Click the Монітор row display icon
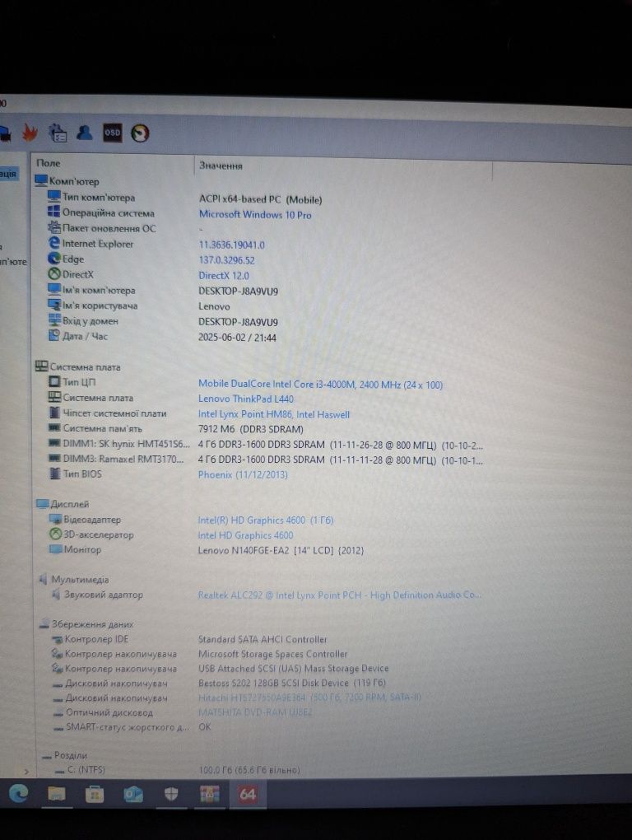Screen dimensions: 632x840 pos(56,548)
